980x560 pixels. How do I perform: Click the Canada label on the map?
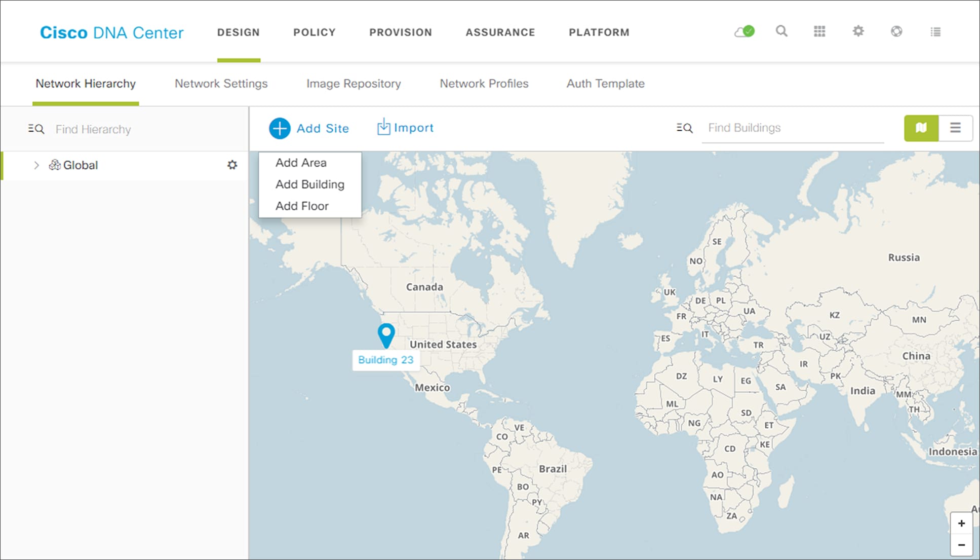tap(424, 287)
